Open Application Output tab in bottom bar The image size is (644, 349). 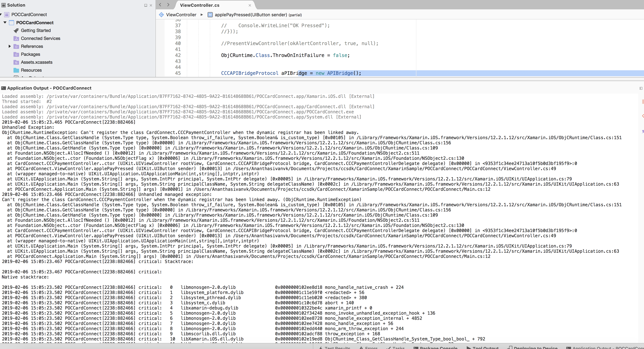coord(605,347)
